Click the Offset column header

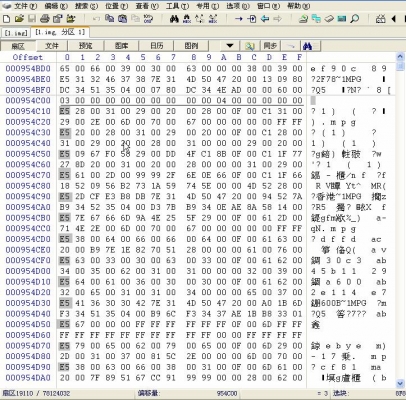28,57
